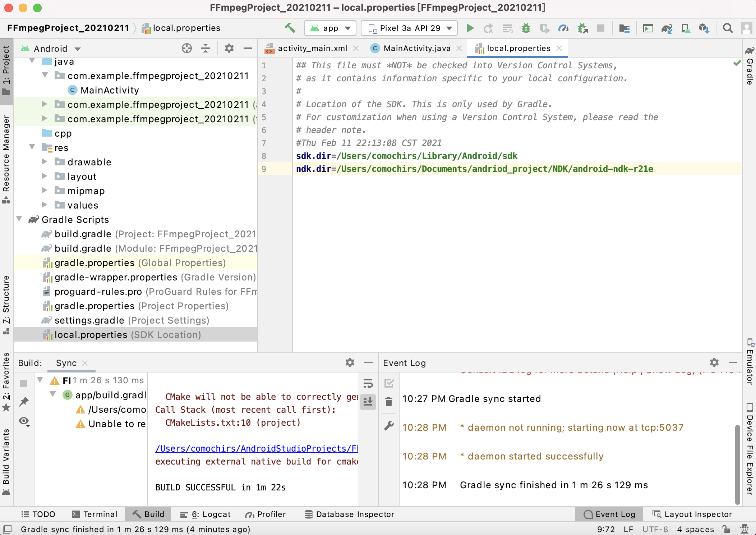Click the Stop square button in toolbar
This screenshot has height=535, width=756.
pyautogui.click(x=601, y=28)
